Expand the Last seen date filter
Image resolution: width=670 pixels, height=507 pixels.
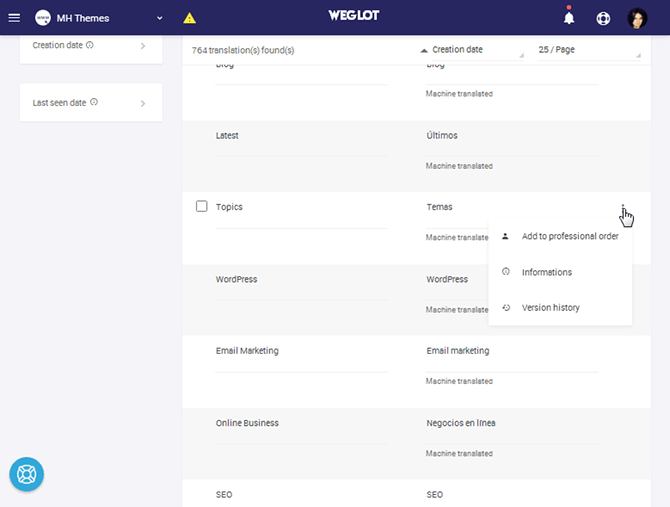(x=143, y=103)
